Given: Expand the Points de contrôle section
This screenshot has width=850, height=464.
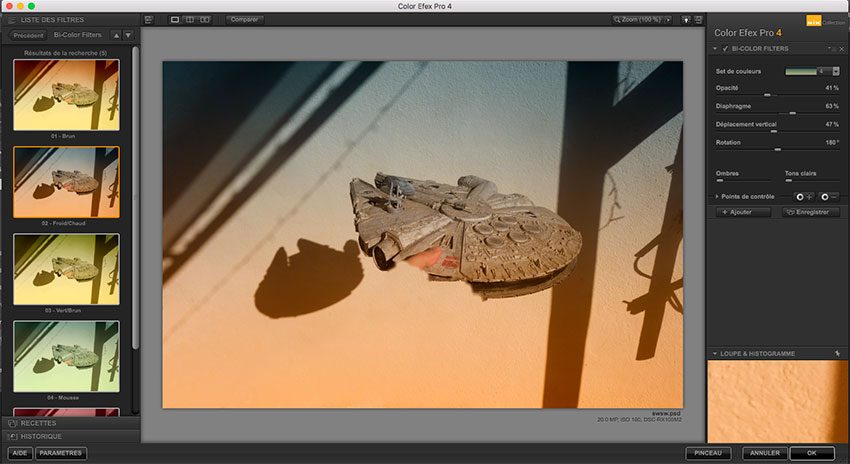Looking at the screenshot, I should (x=717, y=197).
